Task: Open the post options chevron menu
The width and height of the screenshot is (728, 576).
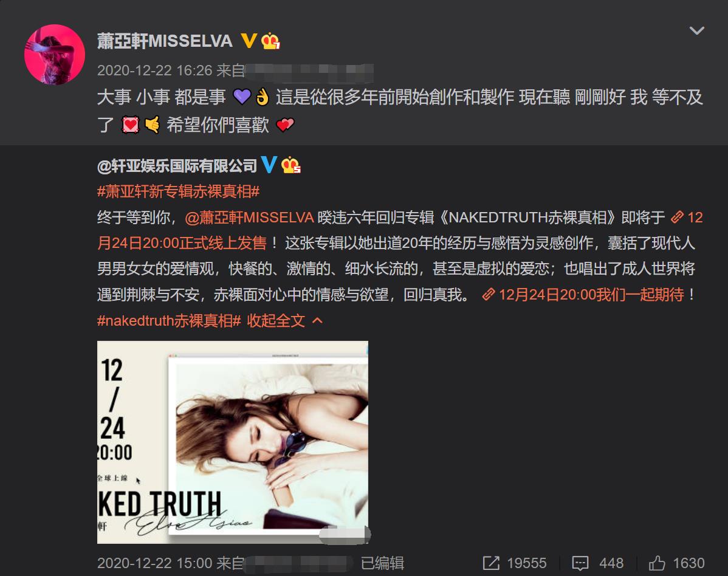Action: 697,30
